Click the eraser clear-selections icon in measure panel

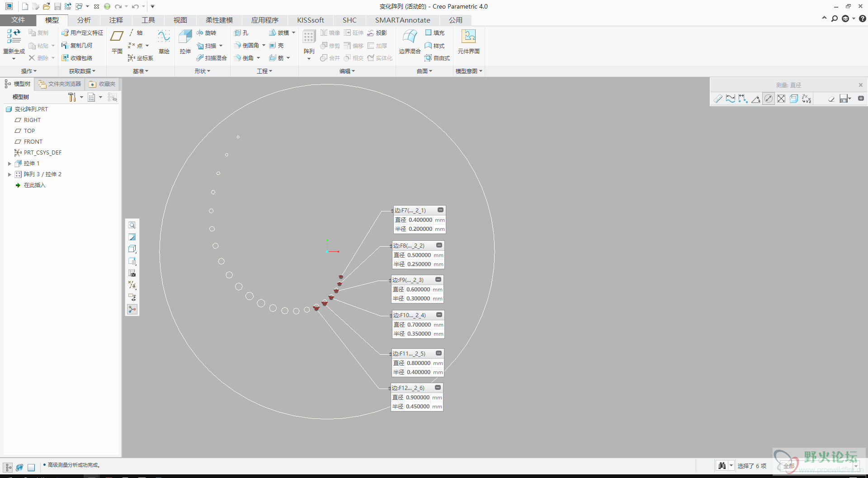pos(831,98)
